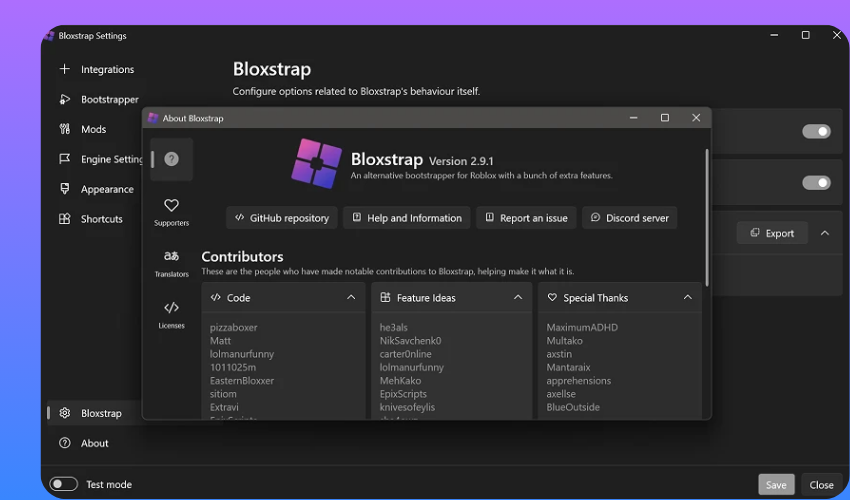Switch to the Appearance settings page
The height and width of the screenshot is (500, 850).
[98, 189]
